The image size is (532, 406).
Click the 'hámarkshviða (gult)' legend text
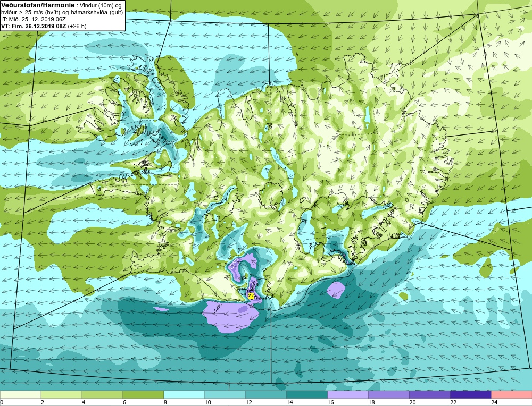(x=97, y=12)
